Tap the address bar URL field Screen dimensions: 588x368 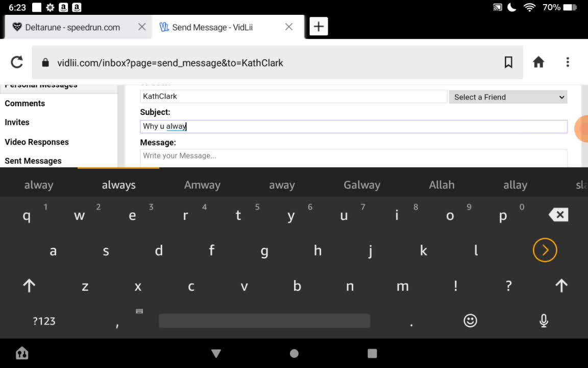(278, 62)
